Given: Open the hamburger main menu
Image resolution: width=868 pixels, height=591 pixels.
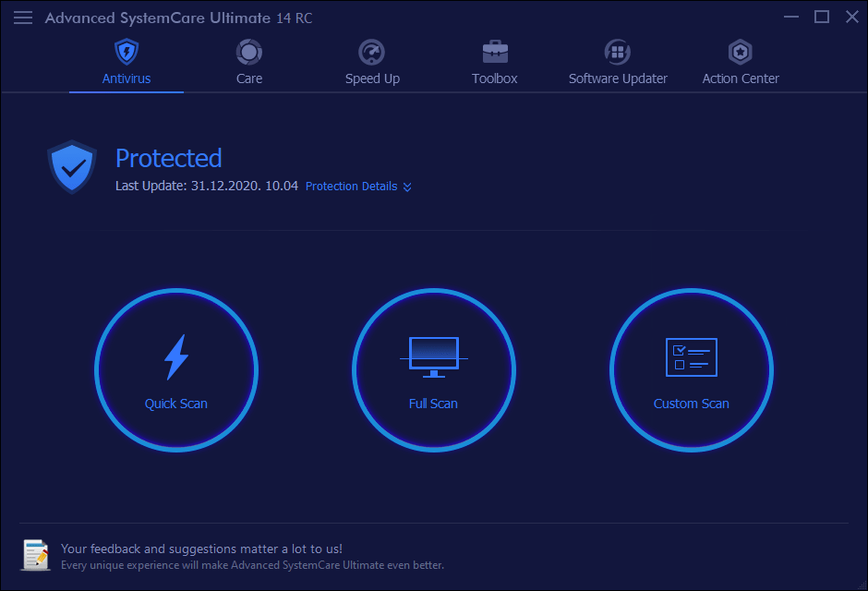Looking at the screenshot, I should coord(23,18).
